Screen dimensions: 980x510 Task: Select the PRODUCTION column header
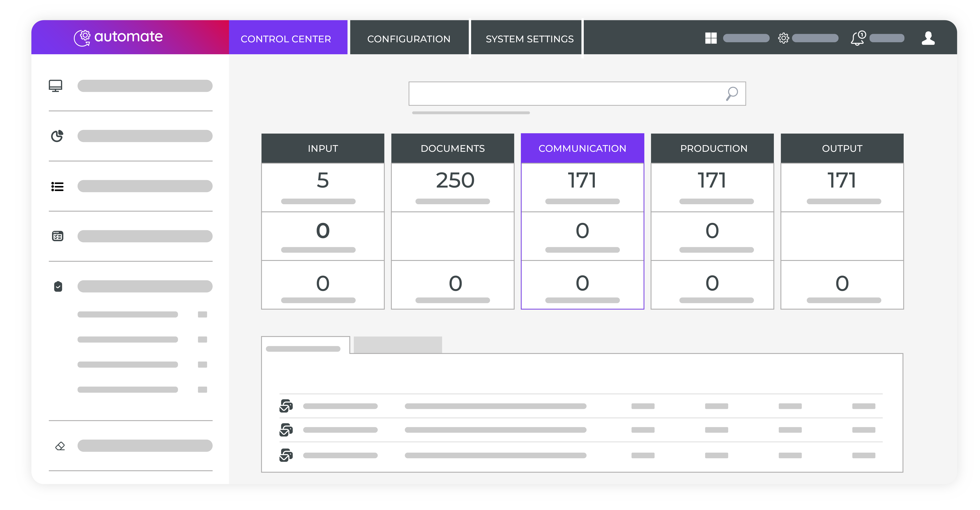coord(712,148)
